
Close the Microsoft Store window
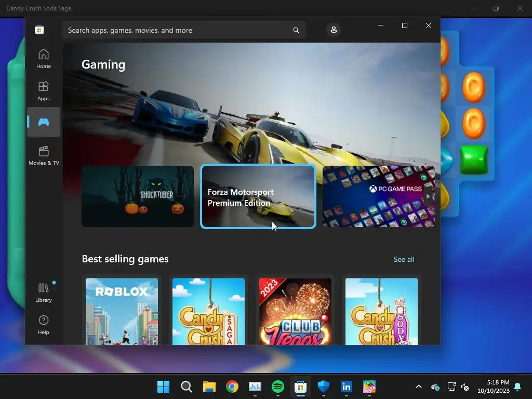[429, 25]
